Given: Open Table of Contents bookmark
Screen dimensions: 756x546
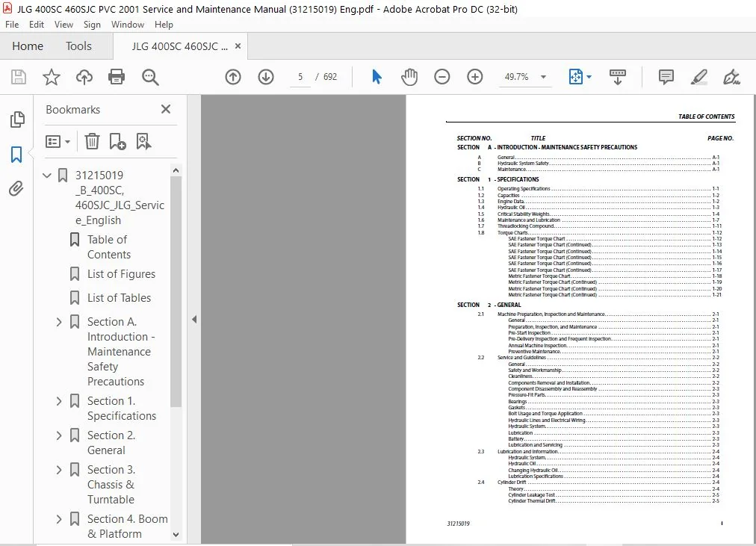Looking at the screenshot, I should pyautogui.click(x=109, y=247).
